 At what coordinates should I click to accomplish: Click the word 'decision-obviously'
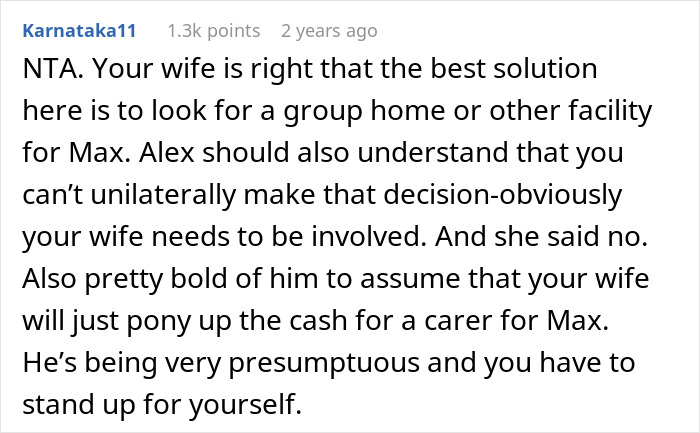coord(503,195)
